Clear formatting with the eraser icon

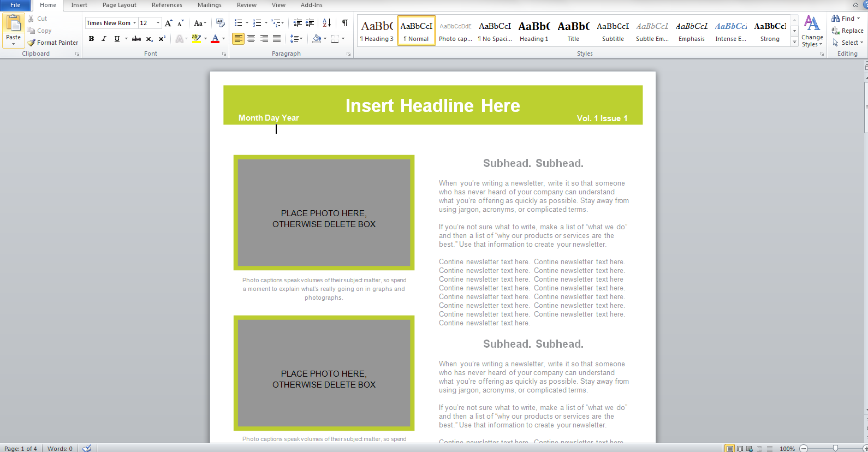coord(221,23)
